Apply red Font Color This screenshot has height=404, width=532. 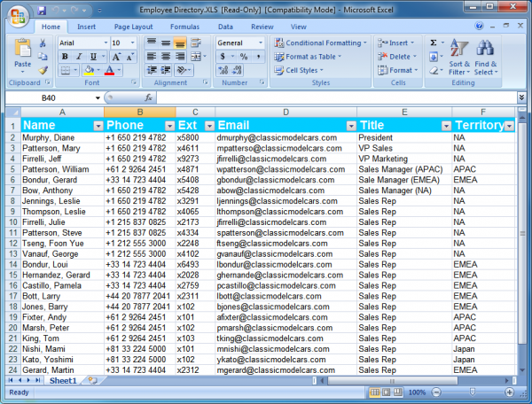coord(109,70)
